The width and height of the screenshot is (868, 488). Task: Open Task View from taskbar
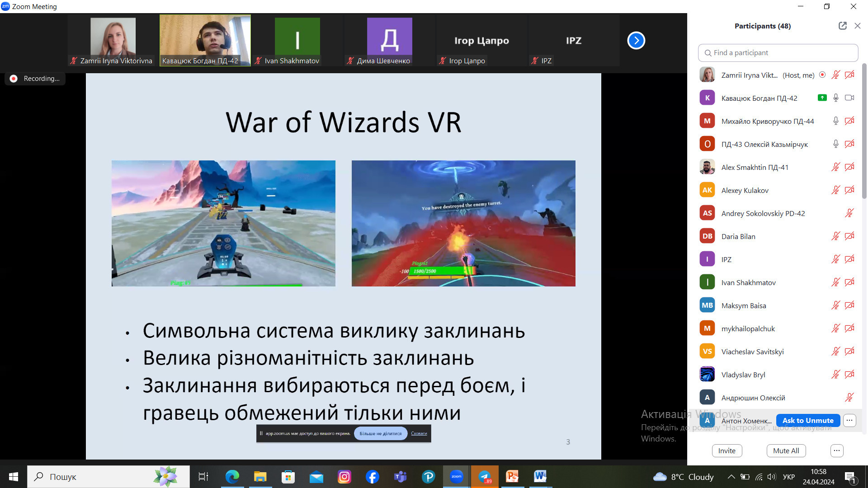point(203,477)
